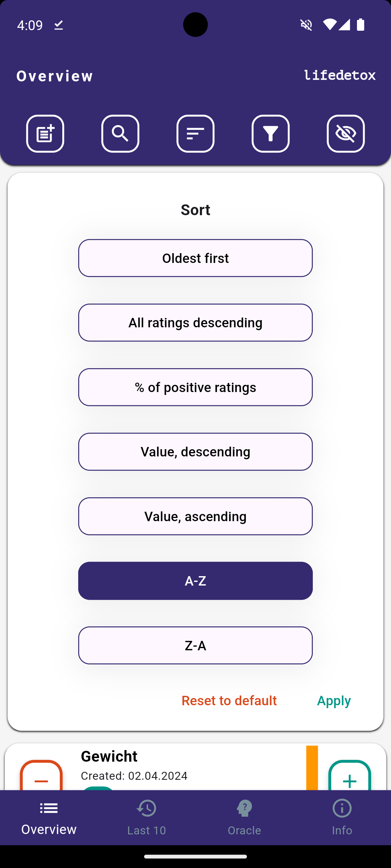Image resolution: width=391 pixels, height=868 pixels.
Task: Select the Oldest first sort option
Action: 195,258
